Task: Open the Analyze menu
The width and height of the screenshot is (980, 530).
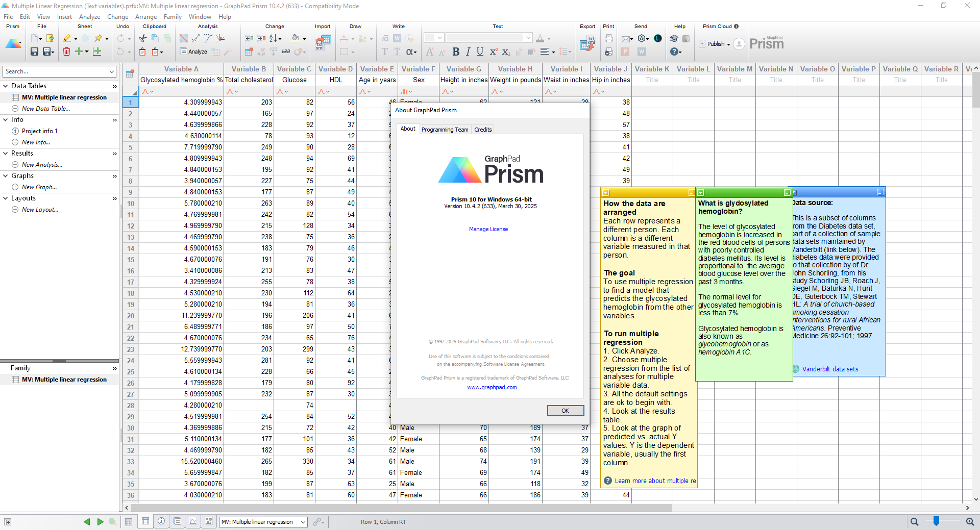Action: [x=89, y=17]
